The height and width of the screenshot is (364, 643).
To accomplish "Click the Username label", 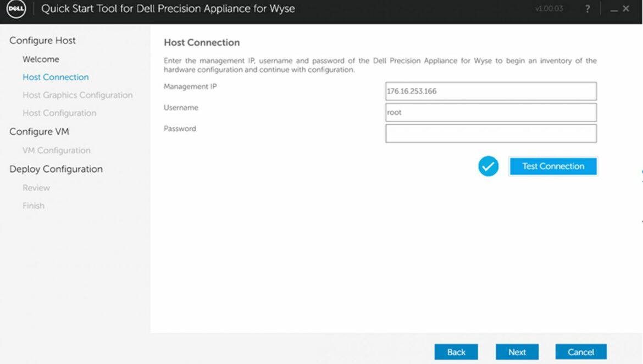I will click(x=181, y=108).
